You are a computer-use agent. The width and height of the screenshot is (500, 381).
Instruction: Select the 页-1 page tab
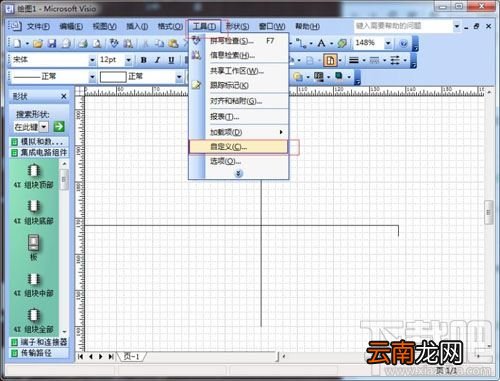[131, 357]
